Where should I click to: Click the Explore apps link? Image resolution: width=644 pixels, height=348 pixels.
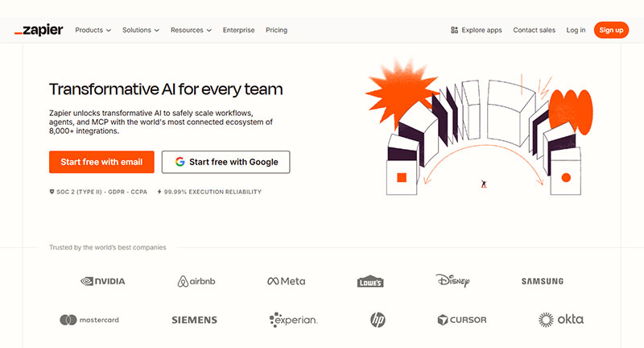coord(477,30)
